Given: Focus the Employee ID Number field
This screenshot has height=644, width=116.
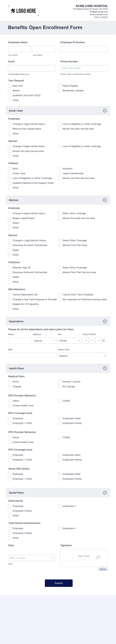Looking at the screenshot, I should tap(84, 49).
